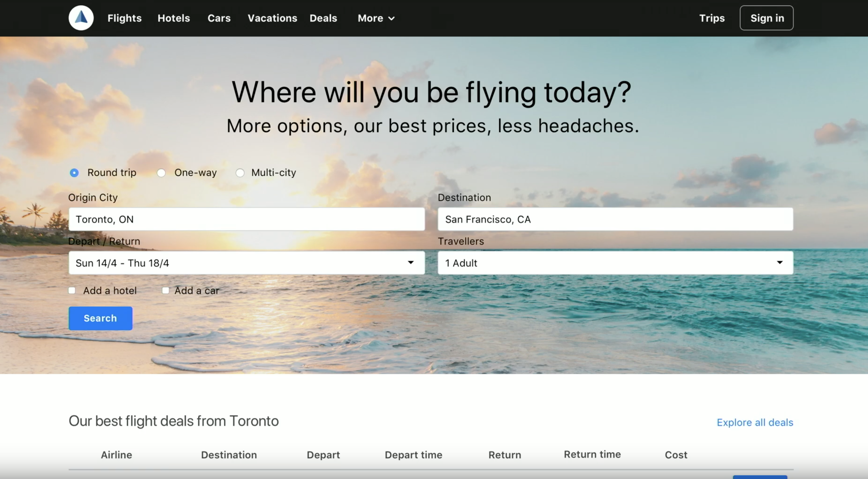Click the sailboat logo icon
This screenshot has width=868, height=479.
81,18
